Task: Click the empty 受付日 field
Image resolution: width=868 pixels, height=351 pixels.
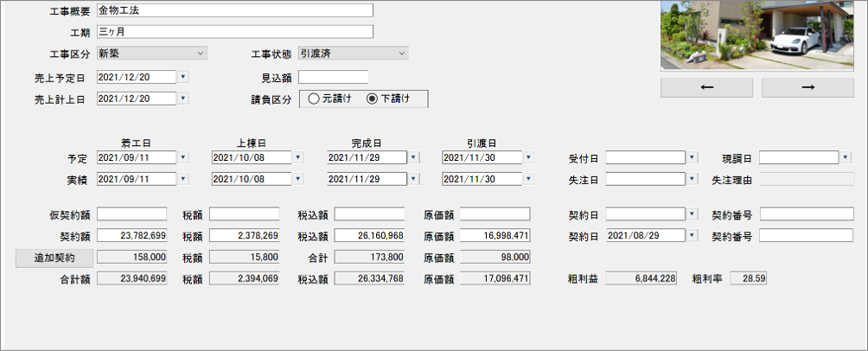Action: (x=646, y=158)
